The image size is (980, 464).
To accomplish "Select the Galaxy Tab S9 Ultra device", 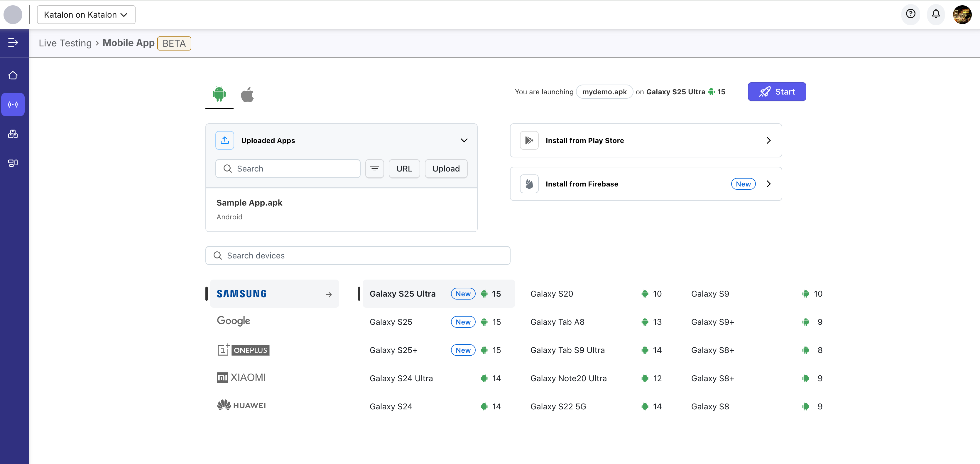I will (596, 350).
